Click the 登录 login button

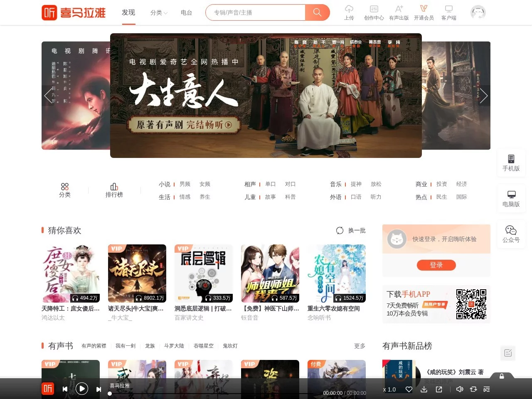[436, 265]
